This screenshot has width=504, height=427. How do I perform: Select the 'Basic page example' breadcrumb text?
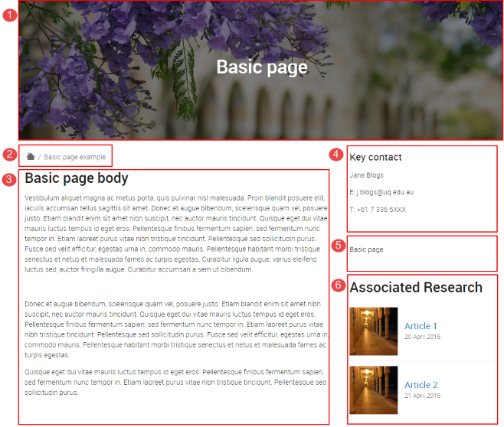74,157
